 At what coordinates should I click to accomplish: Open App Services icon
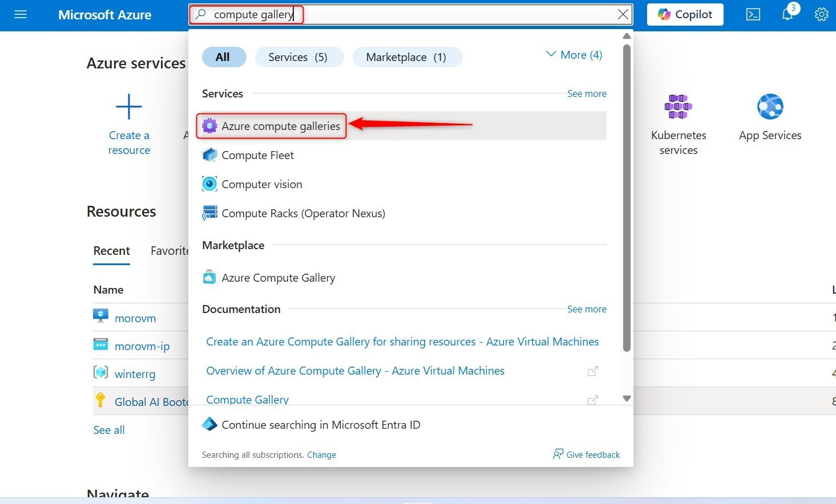770,107
